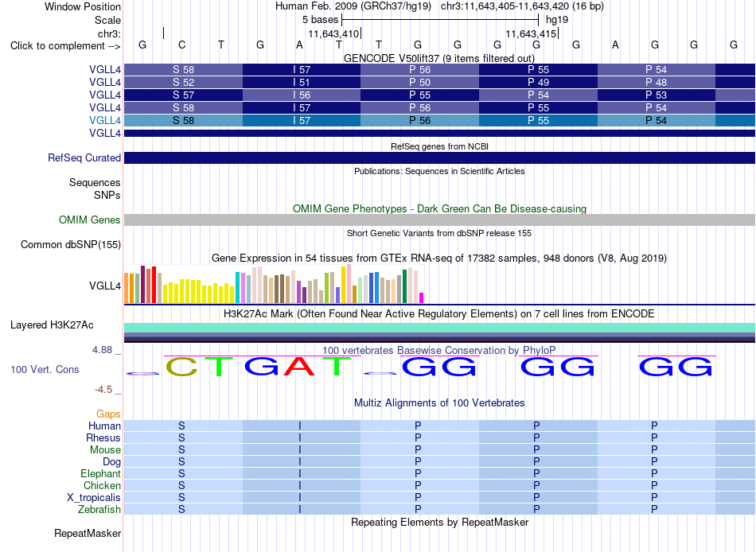Click 'P 56' in the light-blue VGLL4 row

click(419, 121)
